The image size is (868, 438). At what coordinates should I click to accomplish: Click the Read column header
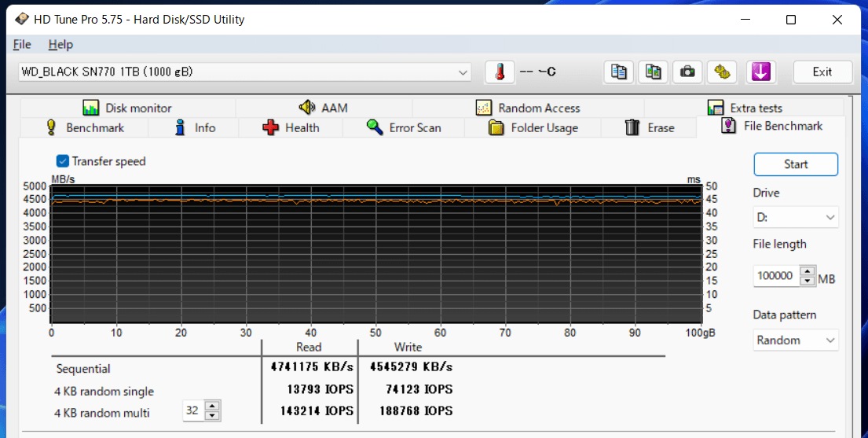[x=309, y=347]
